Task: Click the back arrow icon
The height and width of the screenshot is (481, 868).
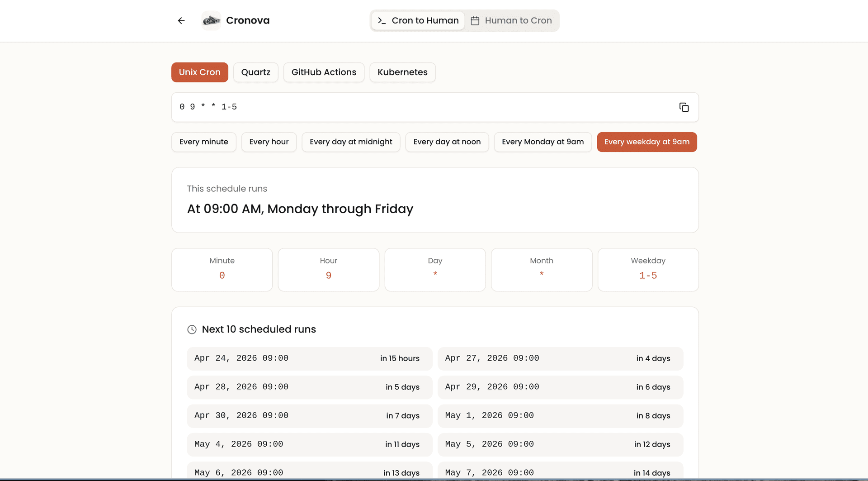Action: click(x=181, y=21)
